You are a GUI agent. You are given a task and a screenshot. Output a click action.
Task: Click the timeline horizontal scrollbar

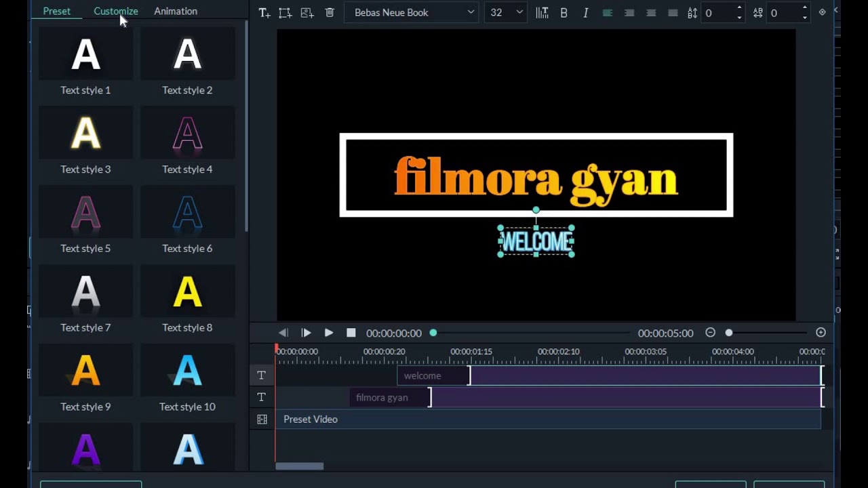(x=299, y=466)
